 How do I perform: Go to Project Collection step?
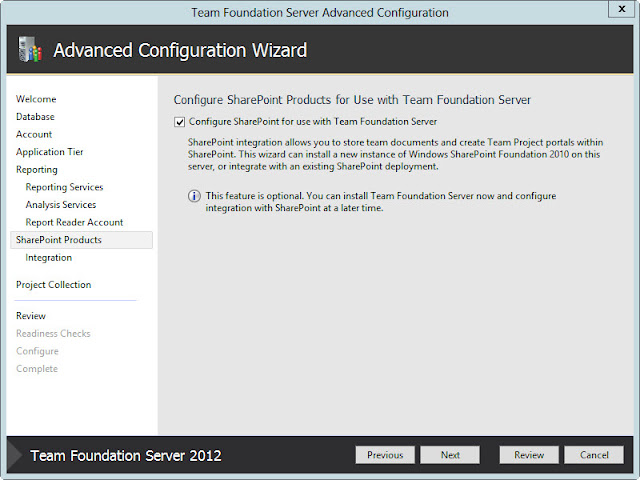tap(53, 285)
